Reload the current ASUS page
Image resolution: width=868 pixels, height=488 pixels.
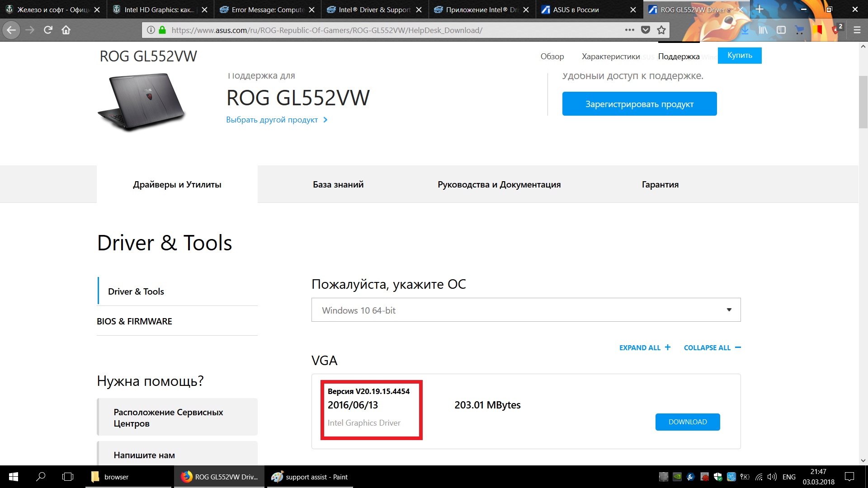[x=48, y=30]
